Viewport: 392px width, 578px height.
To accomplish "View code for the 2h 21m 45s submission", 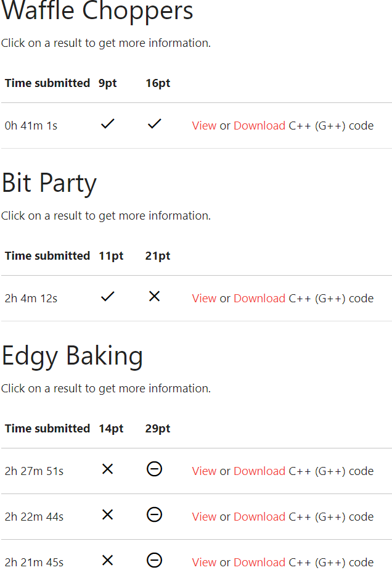I will point(204,563).
